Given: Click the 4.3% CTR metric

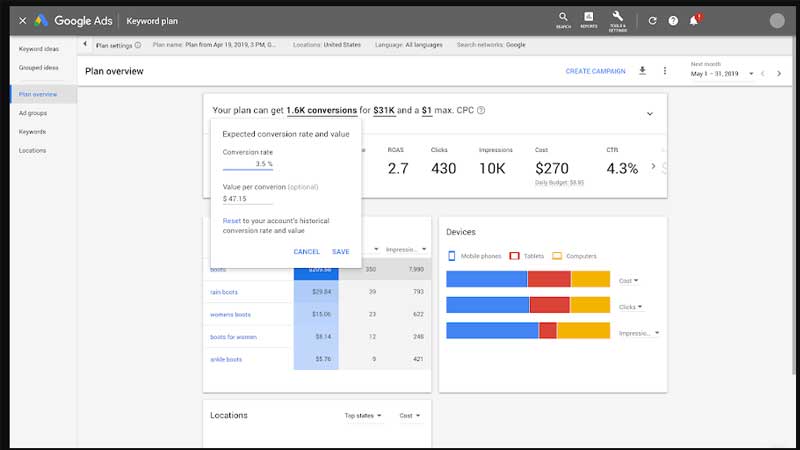Looking at the screenshot, I should click(622, 168).
